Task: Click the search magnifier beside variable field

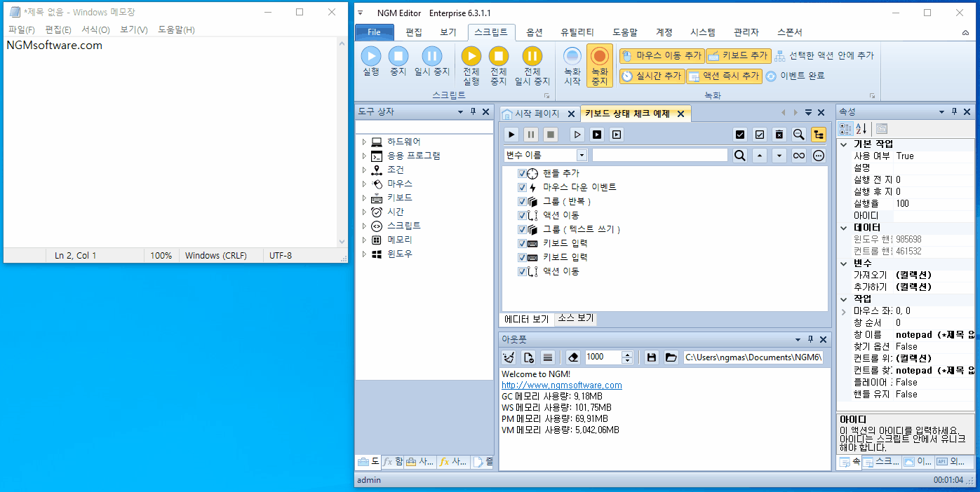Action: [x=740, y=156]
